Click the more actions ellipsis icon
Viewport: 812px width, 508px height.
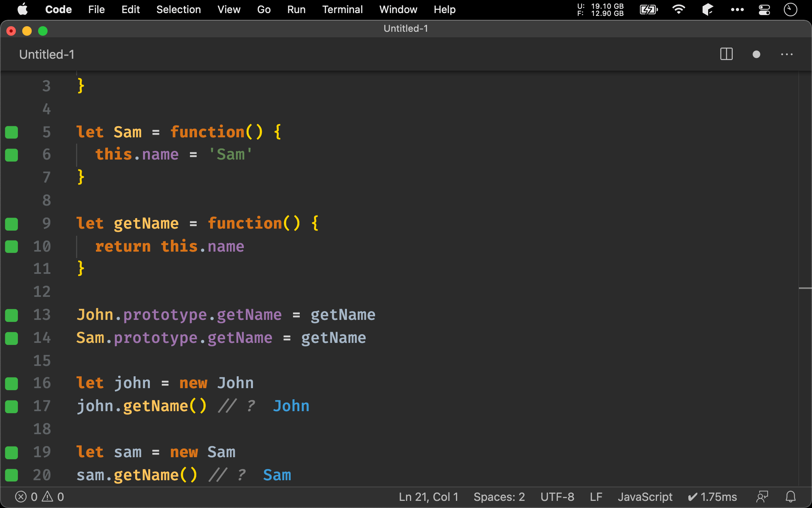tap(787, 54)
